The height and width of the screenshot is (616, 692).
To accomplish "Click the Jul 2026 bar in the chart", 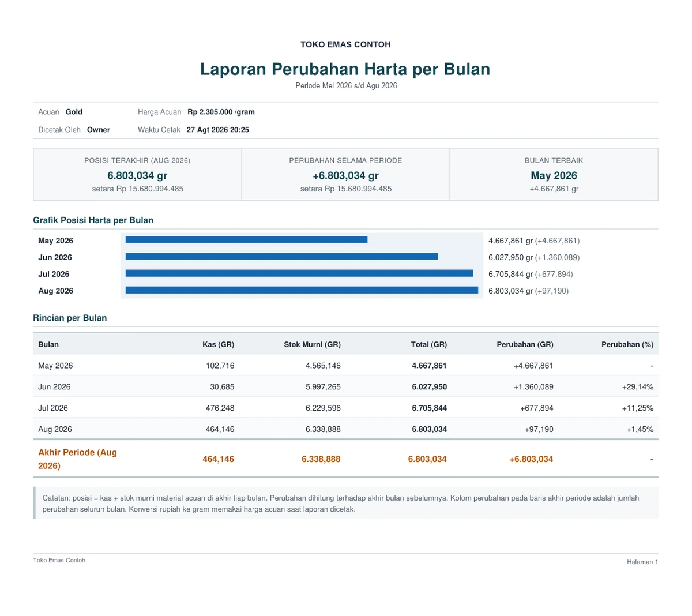I will pyautogui.click(x=299, y=273).
